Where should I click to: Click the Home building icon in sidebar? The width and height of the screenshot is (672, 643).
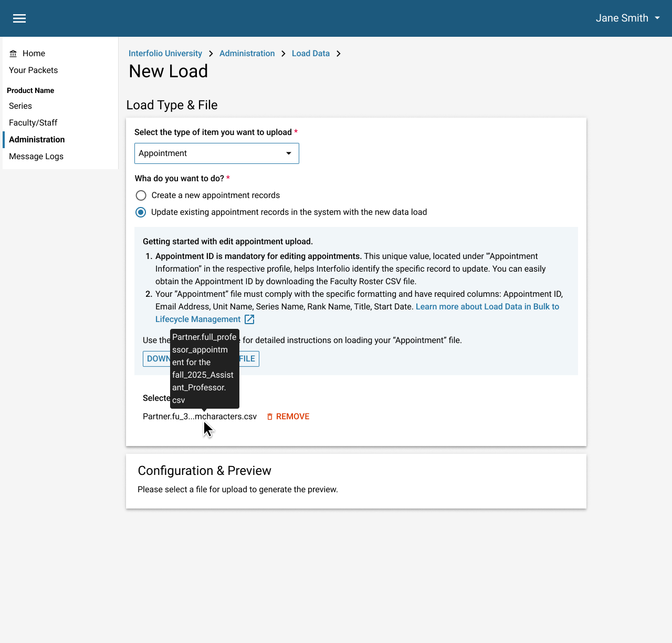13,54
